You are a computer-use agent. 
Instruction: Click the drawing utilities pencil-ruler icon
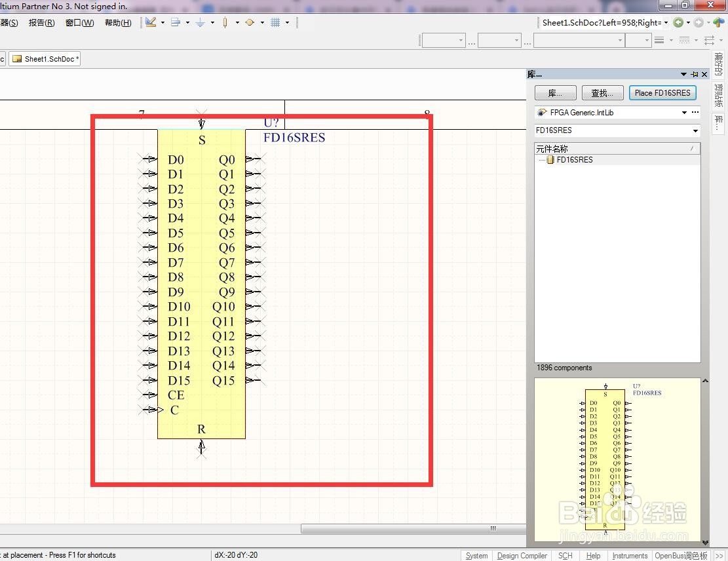click(151, 22)
